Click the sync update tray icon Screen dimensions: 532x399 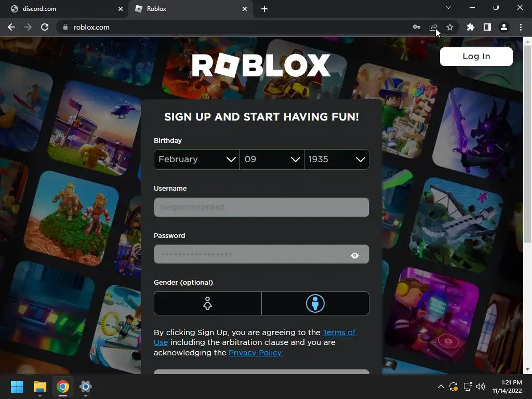454,387
